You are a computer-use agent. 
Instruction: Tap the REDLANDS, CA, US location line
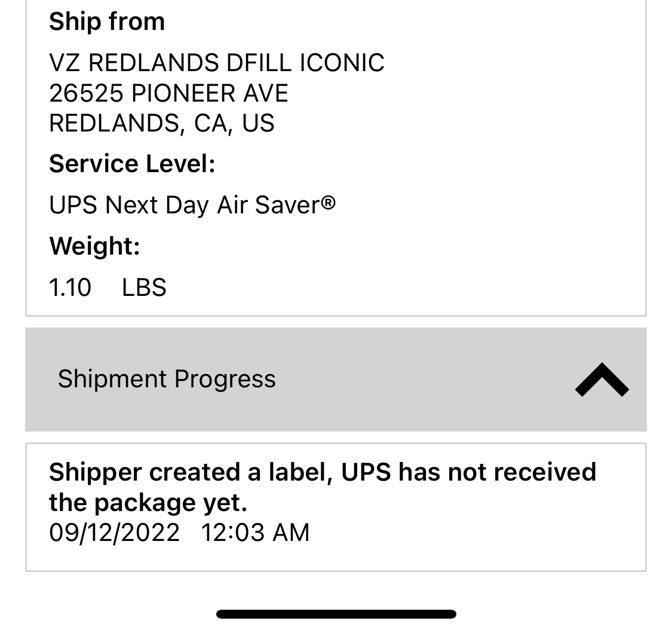[161, 124]
